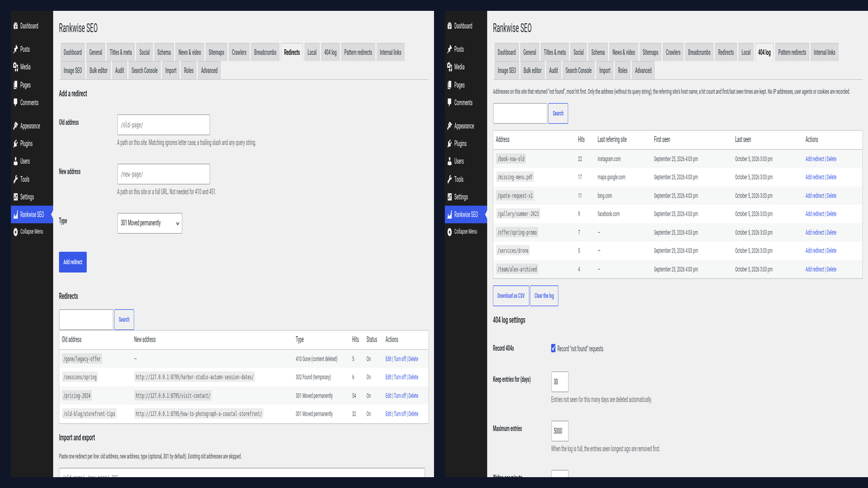
Task: Go to the Breadcrumbs tab in the right window
Action: tap(699, 53)
